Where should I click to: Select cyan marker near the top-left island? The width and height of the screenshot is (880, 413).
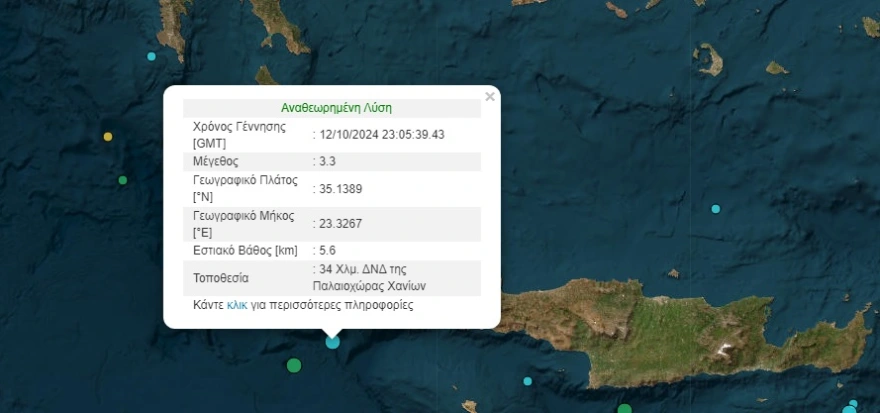pos(152,56)
